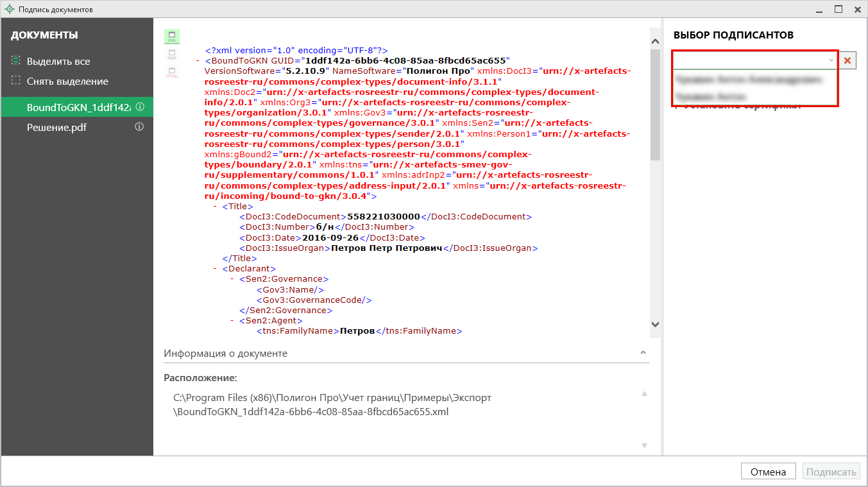Screen dimensions: 868x487
Task: Collapse the Declarant XML node
Action: pos(215,268)
